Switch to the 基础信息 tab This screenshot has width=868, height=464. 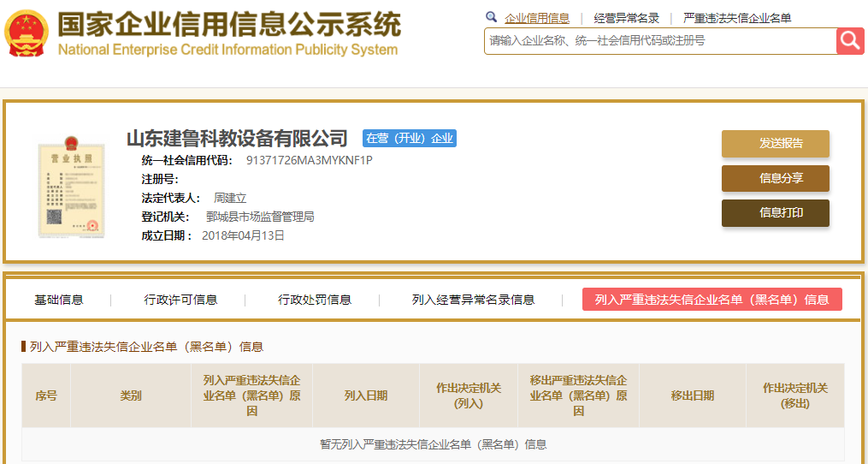coord(59,300)
